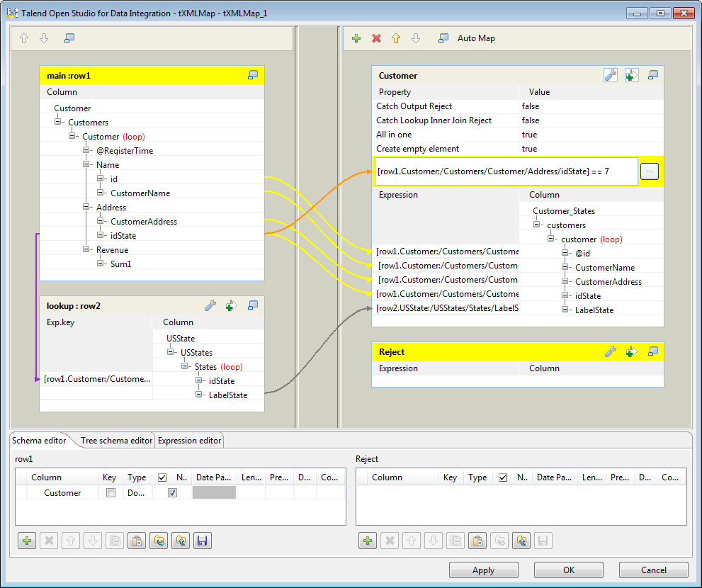702x588 pixels.
Task: Open settings wrench in Customer output table
Action: 610,76
